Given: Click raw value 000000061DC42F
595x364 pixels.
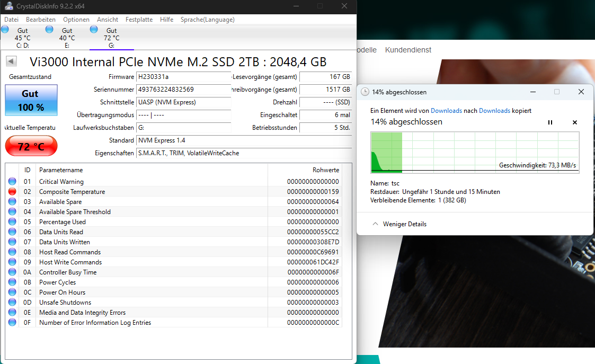Looking at the screenshot, I should (313, 262).
